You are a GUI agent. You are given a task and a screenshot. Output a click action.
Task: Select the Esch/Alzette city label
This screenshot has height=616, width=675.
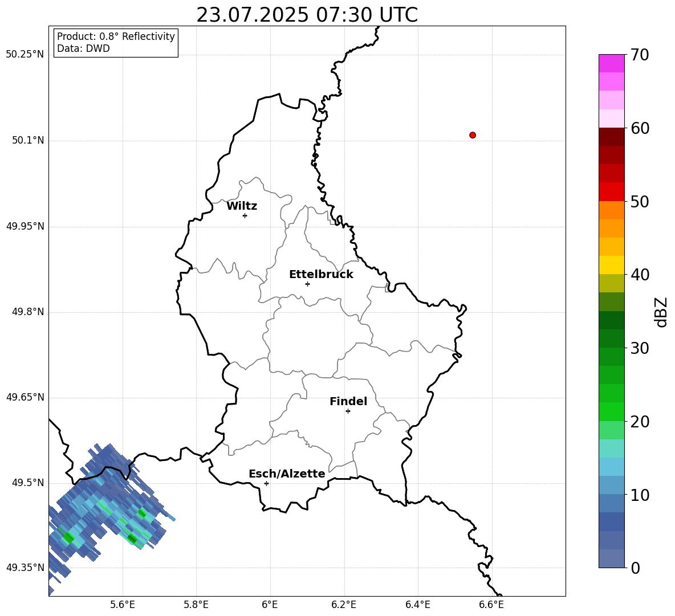[x=287, y=474]
